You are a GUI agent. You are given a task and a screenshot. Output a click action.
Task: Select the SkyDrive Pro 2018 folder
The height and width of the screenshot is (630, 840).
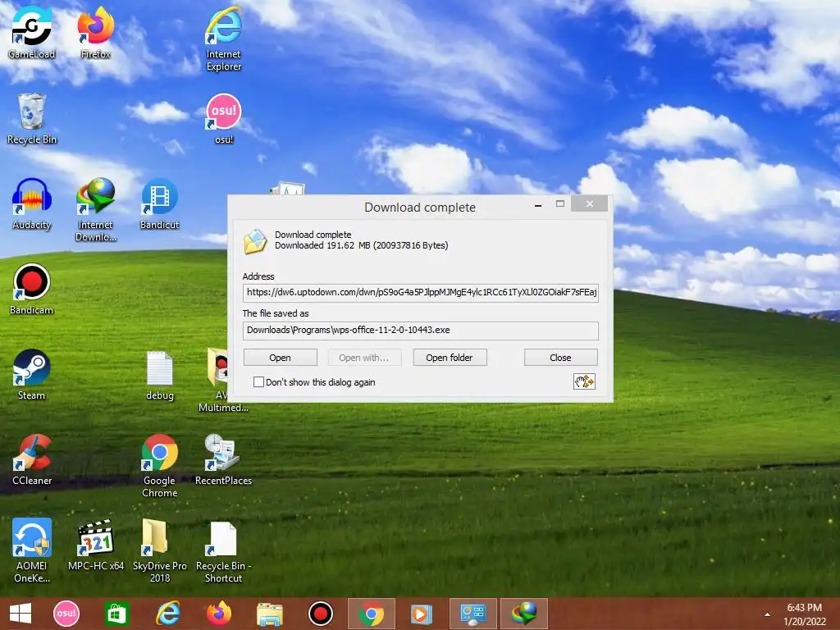(x=160, y=550)
